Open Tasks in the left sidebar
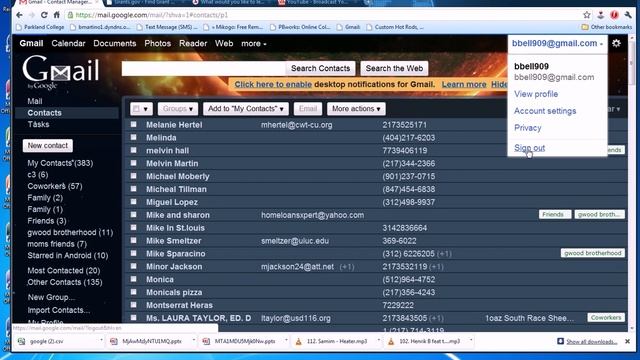Image resolution: width=640 pixels, height=360 pixels. pyautogui.click(x=38, y=124)
